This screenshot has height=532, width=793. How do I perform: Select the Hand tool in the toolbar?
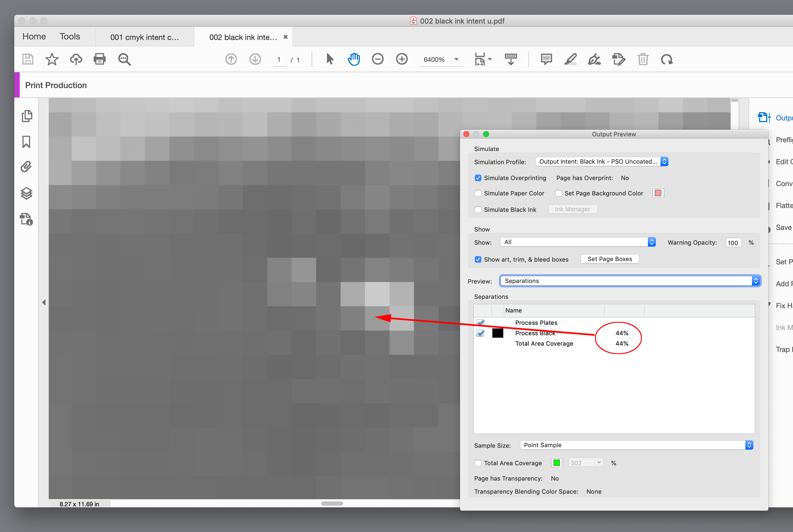tap(354, 59)
